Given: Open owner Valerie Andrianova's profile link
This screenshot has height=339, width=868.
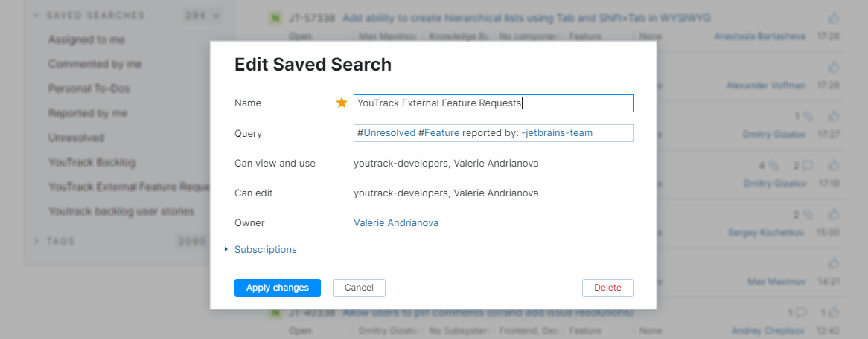Looking at the screenshot, I should 396,223.
